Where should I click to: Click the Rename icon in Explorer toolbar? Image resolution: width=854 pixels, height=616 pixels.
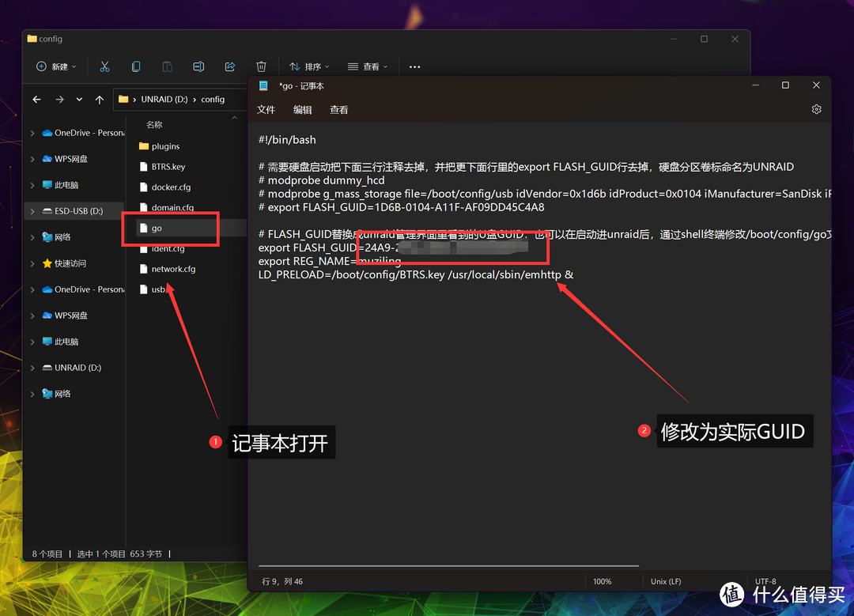(198, 67)
